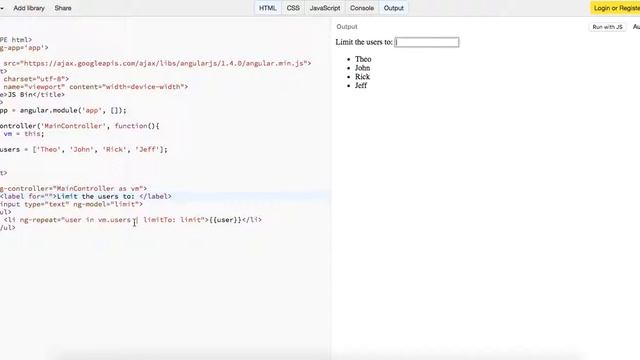Viewport: 640px width, 360px height.
Task: Place cursor on the users array line
Action: (84, 150)
